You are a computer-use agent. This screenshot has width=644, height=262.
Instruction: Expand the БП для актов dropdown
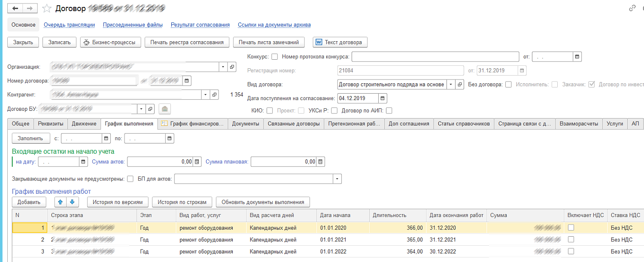[337, 179]
